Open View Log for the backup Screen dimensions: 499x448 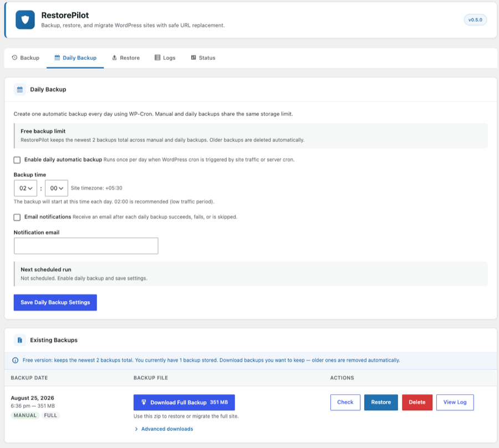(x=455, y=403)
